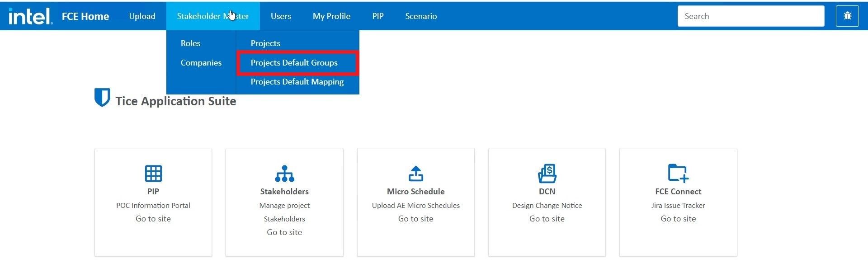This screenshot has height=268, width=868.
Task: Go to the Users page
Action: pyautogui.click(x=281, y=16)
